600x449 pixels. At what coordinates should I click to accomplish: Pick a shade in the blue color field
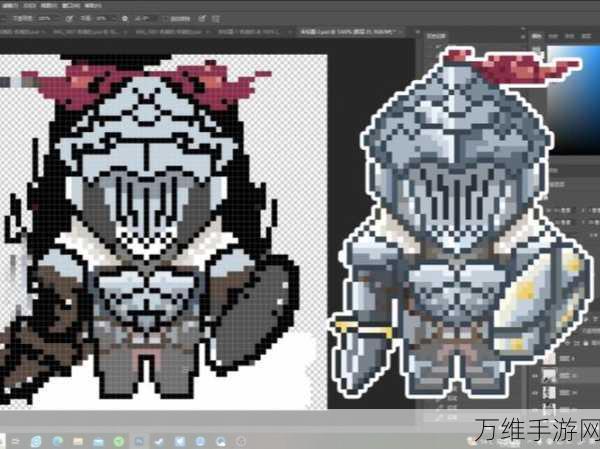[x=573, y=99]
